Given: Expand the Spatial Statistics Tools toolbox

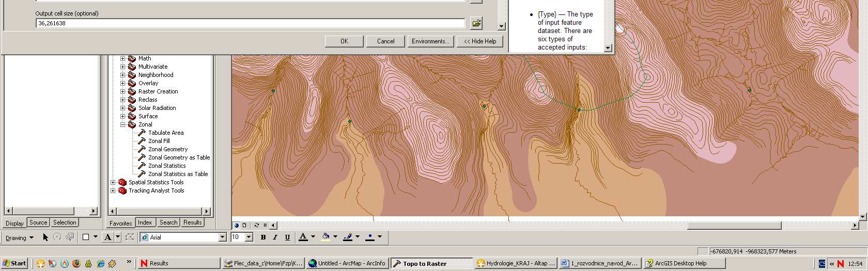Looking at the screenshot, I should click(x=113, y=182).
